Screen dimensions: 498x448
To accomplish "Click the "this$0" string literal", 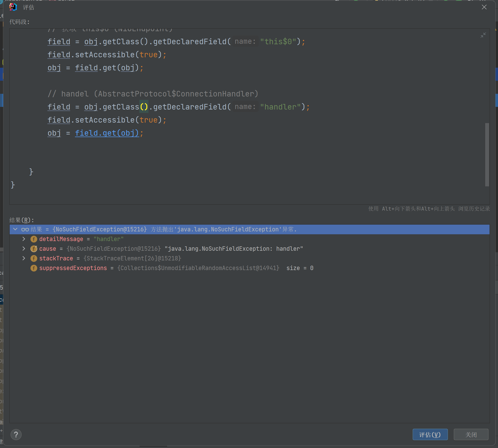I will tap(278, 42).
